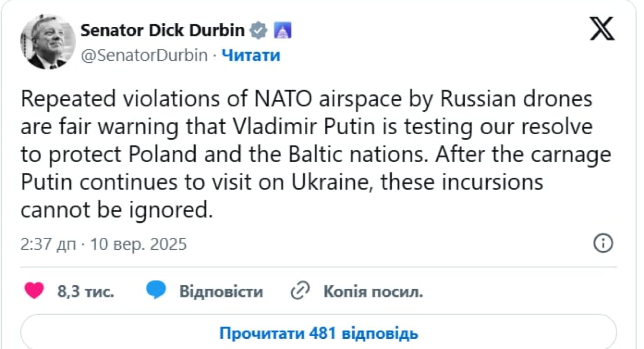This screenshot has width=644, height=349.
Task: Click the Копія посил. label
Action: coord(374,292)
